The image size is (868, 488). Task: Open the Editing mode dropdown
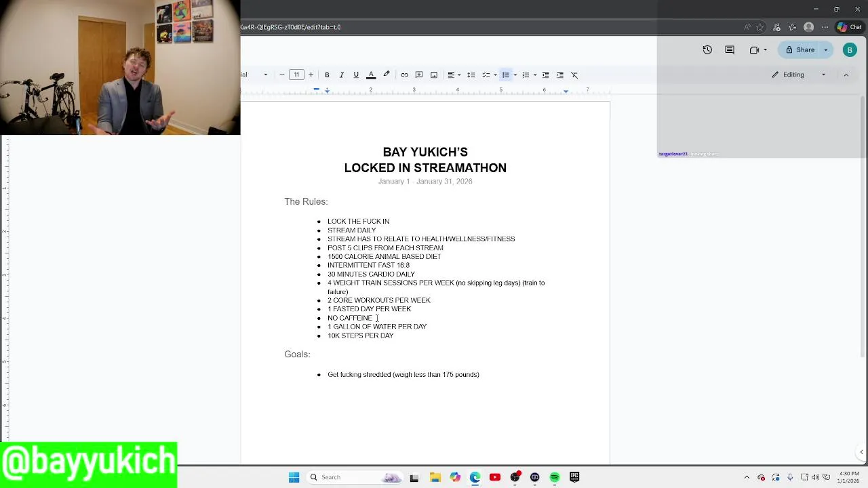pyautogui.click(x=799, y=75)
